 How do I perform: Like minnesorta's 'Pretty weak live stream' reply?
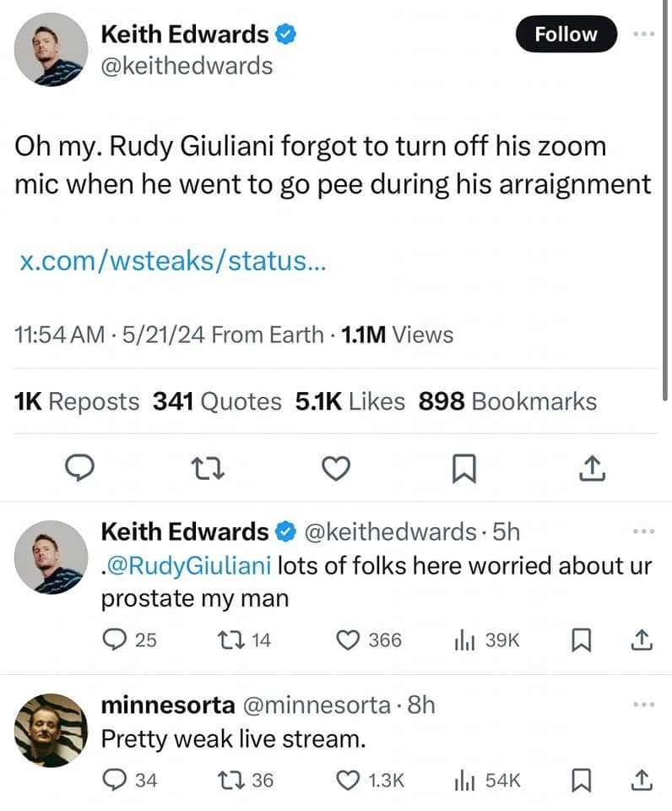tap(350, 781)
